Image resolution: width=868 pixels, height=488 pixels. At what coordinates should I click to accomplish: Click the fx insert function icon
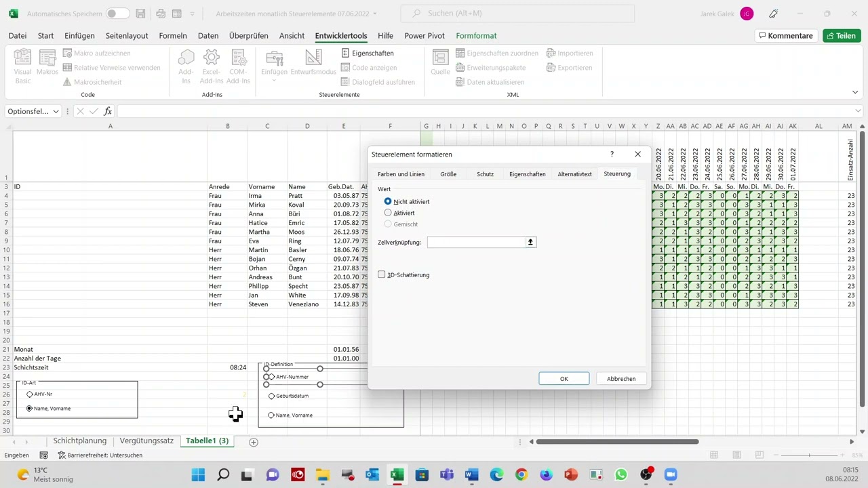pos(108,111)
